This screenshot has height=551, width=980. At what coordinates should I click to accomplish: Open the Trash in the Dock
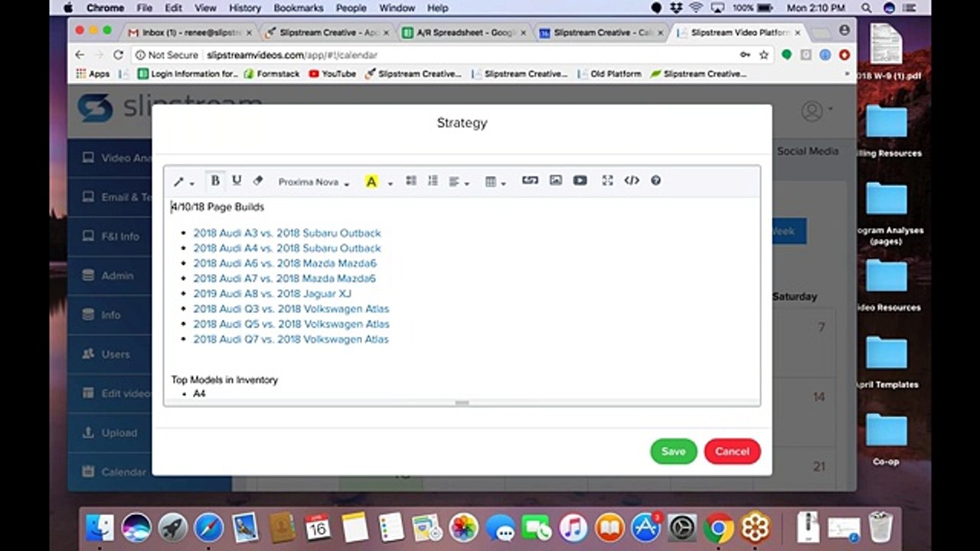(880, 527)
